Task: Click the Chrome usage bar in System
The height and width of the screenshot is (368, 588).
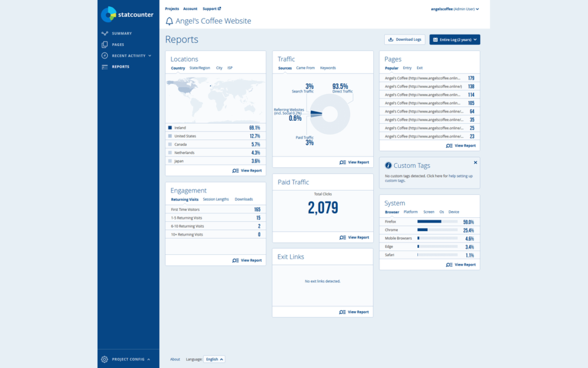Action: click(437, 230)
